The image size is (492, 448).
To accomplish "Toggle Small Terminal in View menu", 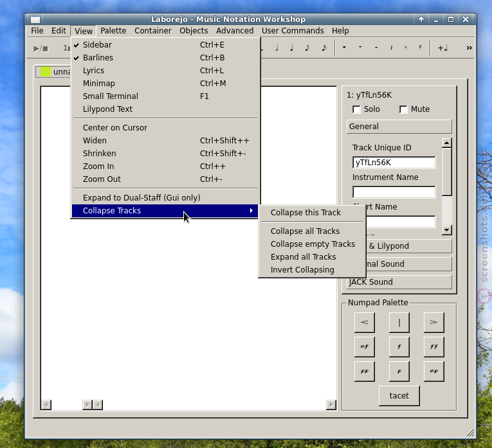I will pos(166,96).
